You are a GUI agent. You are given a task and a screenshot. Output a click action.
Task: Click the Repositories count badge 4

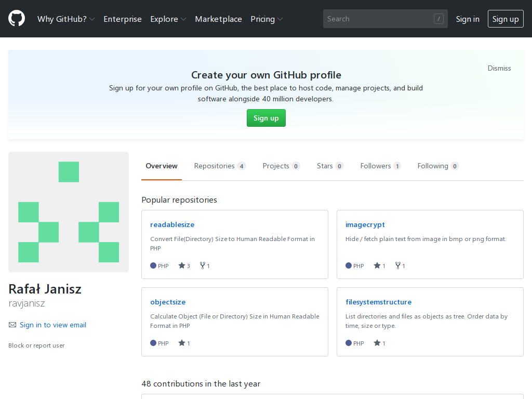coord(242,166)
